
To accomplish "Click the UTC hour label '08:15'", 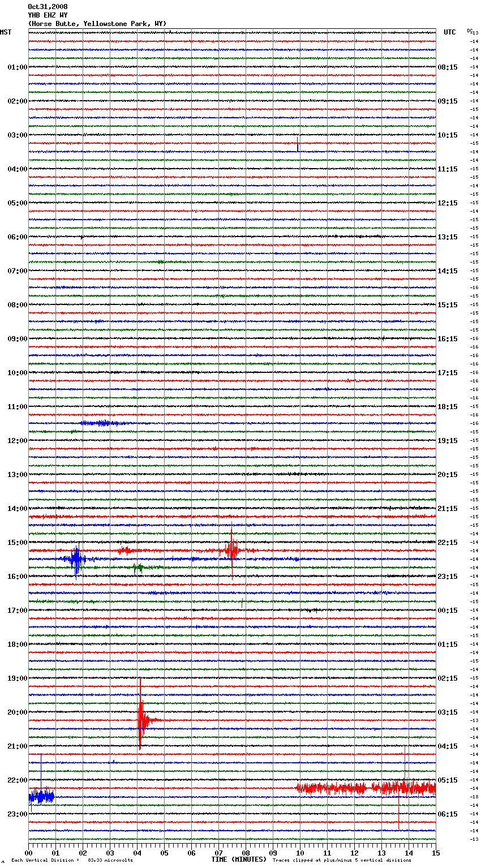I will tap(448, 67).
